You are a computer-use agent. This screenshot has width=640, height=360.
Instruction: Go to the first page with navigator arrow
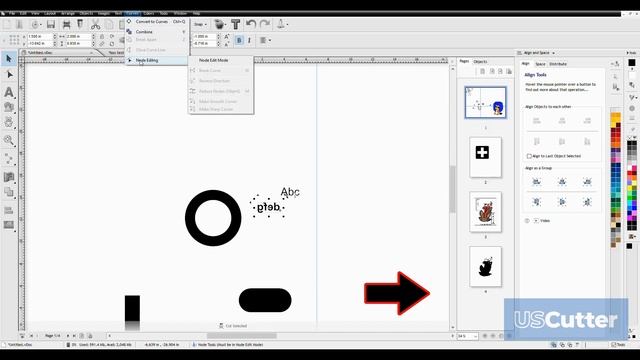coord(31,336)
